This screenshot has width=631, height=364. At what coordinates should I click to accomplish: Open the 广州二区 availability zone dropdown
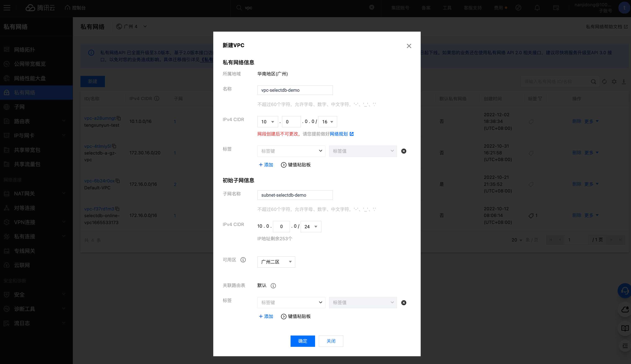(x=276, y=262)
